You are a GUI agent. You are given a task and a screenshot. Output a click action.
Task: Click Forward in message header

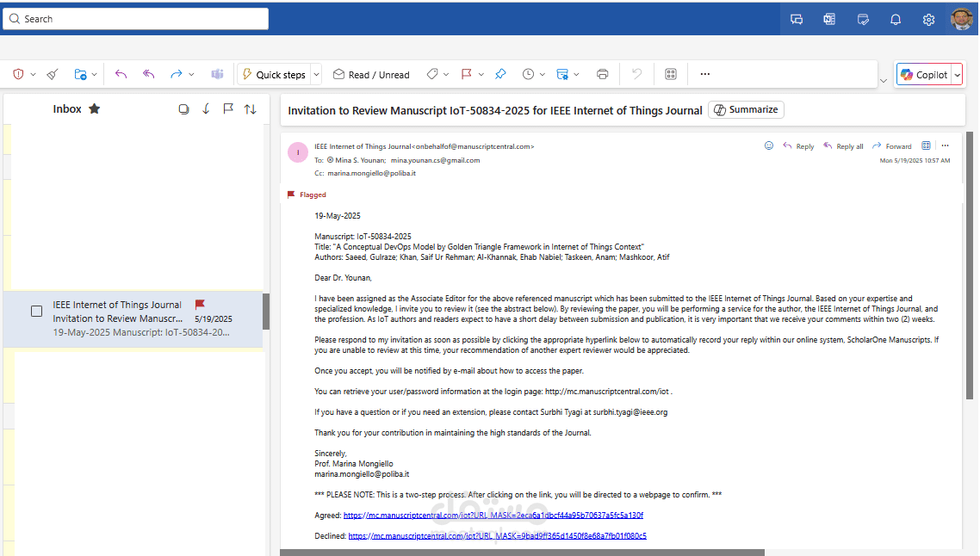point(892,146)
